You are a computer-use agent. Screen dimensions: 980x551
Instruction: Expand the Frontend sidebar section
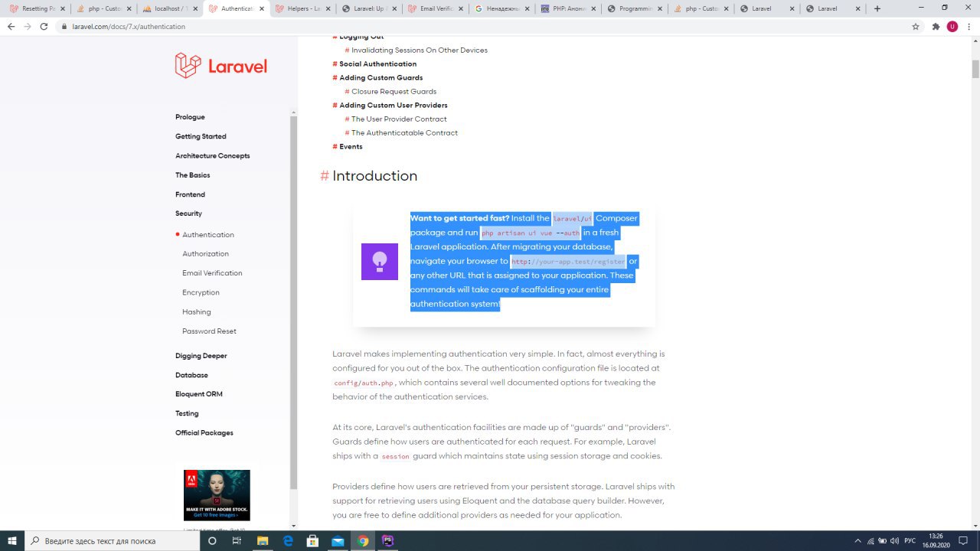(190, 194)
